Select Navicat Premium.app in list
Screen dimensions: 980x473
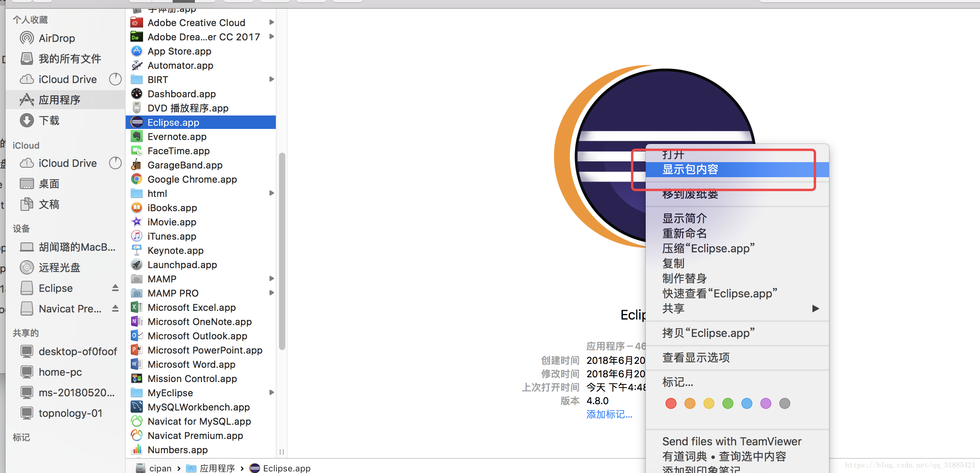(201, 435)
